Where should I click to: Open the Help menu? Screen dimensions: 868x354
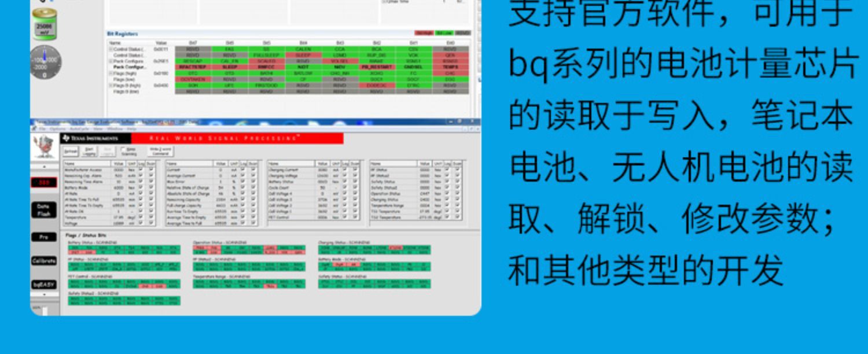tap(131, 129)
